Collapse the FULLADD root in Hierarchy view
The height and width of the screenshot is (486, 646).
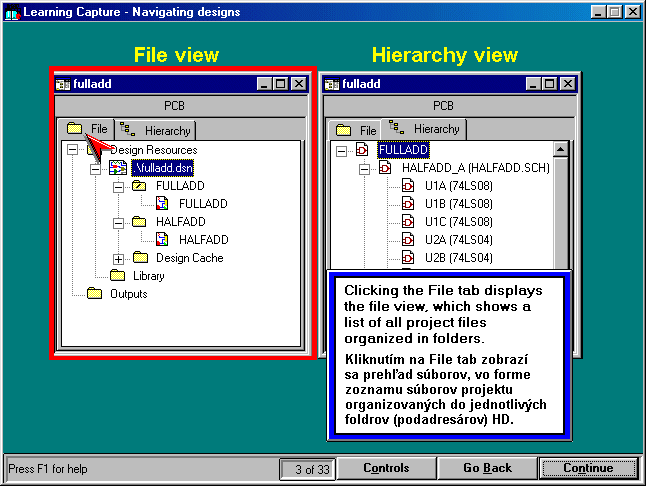(x=341, y=150)
